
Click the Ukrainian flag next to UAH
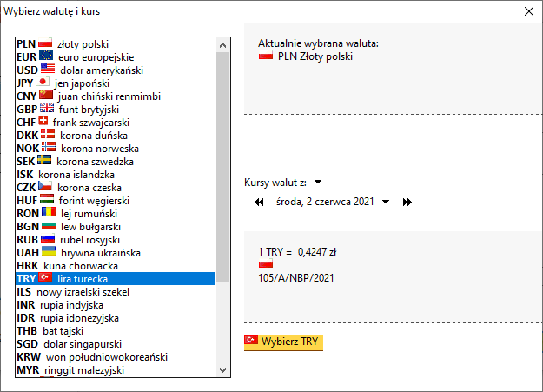click(x=49, y=251)
